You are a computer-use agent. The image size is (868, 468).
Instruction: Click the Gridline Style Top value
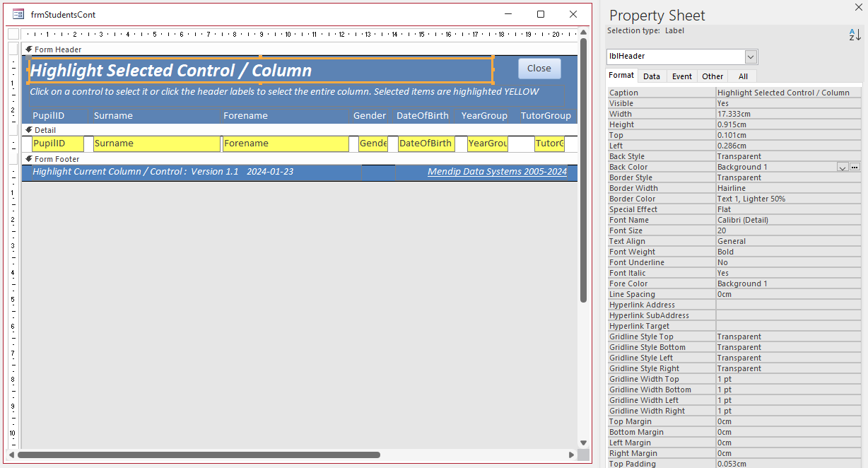[x=788, y=337]
